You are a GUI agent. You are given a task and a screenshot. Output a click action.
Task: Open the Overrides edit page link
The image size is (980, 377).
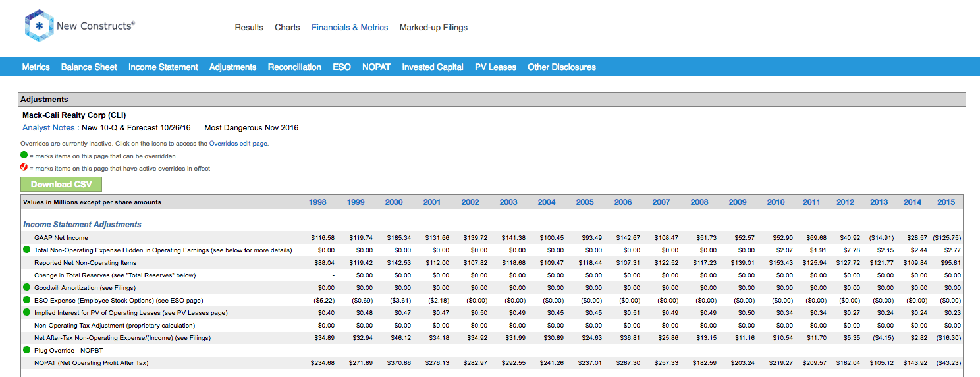238,143
